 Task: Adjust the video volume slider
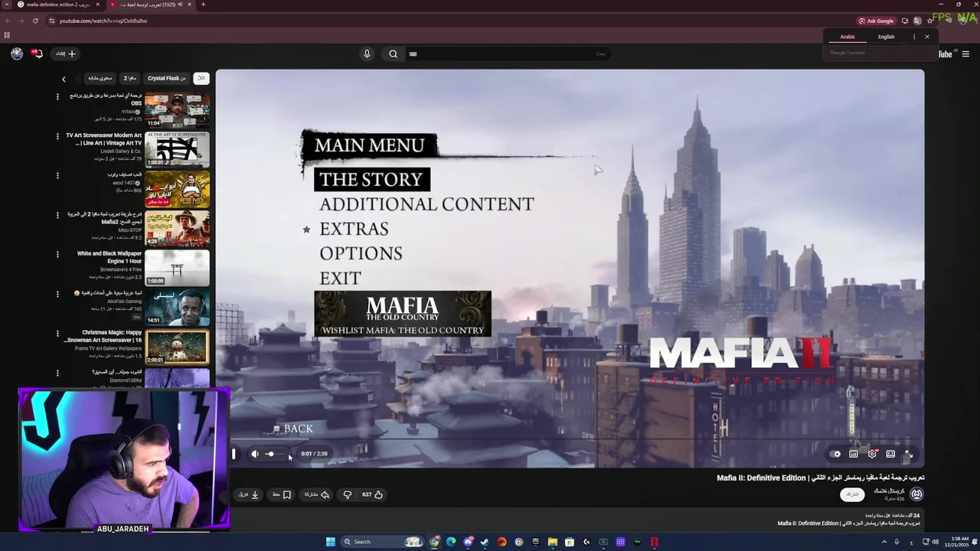(276, 454)
